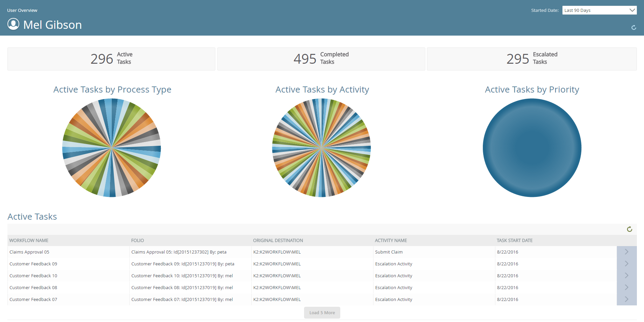Click the Active Tasks by Process Type pie chart
644x322 pixels.
coord(111,148)
